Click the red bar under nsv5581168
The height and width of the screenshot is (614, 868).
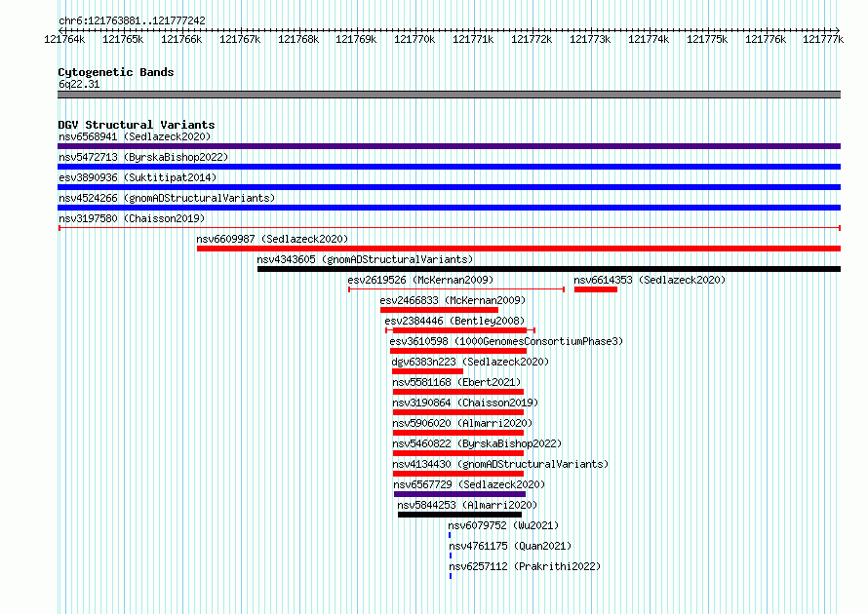(458, 392)
